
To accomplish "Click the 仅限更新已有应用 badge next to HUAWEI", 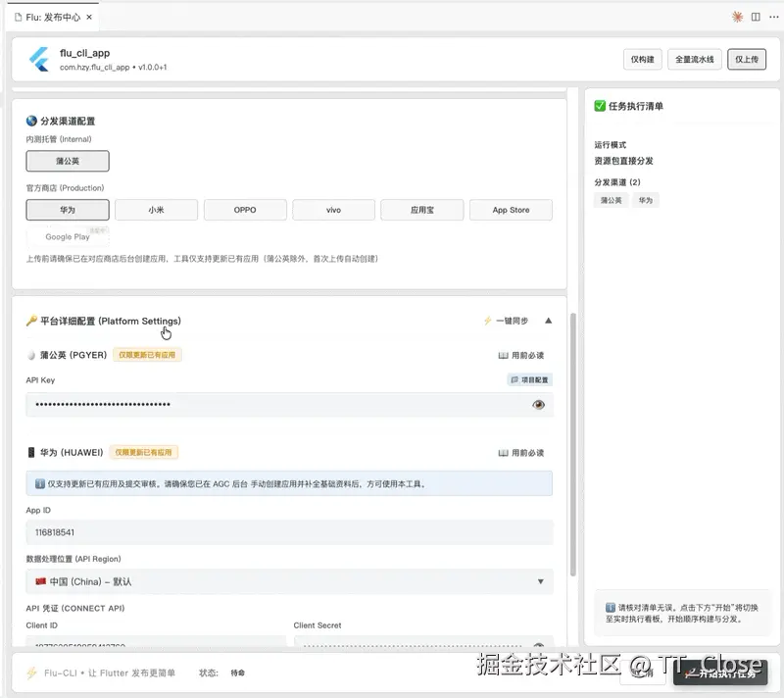I will (x=143, y=453).
